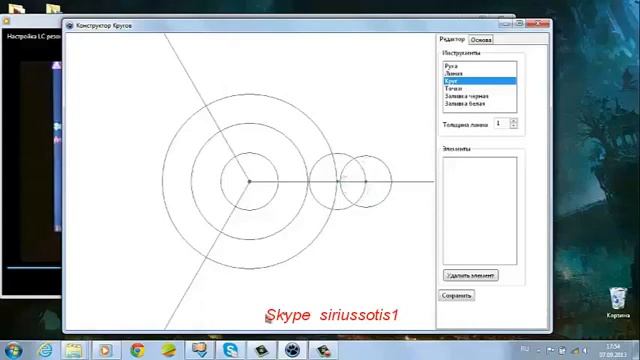Open the green book taskbar app
Image resolution: width=640 pixels, height=360 pixels.
[262, 350]
